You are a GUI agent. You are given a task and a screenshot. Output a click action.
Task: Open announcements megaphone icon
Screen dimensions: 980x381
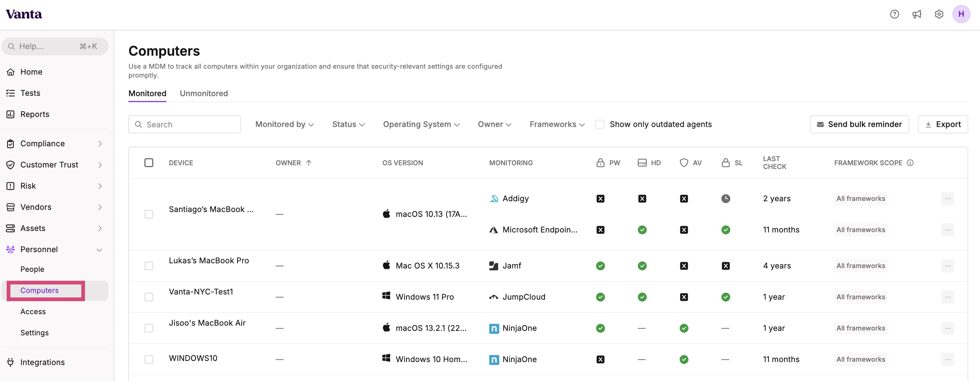[x=917, y=14]
